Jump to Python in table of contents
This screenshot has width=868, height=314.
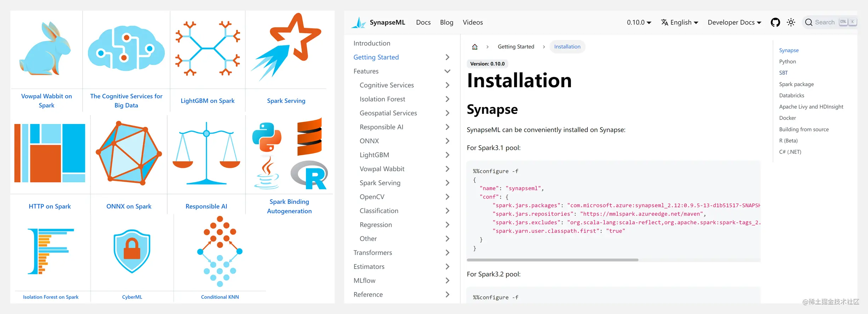[787, 62]
